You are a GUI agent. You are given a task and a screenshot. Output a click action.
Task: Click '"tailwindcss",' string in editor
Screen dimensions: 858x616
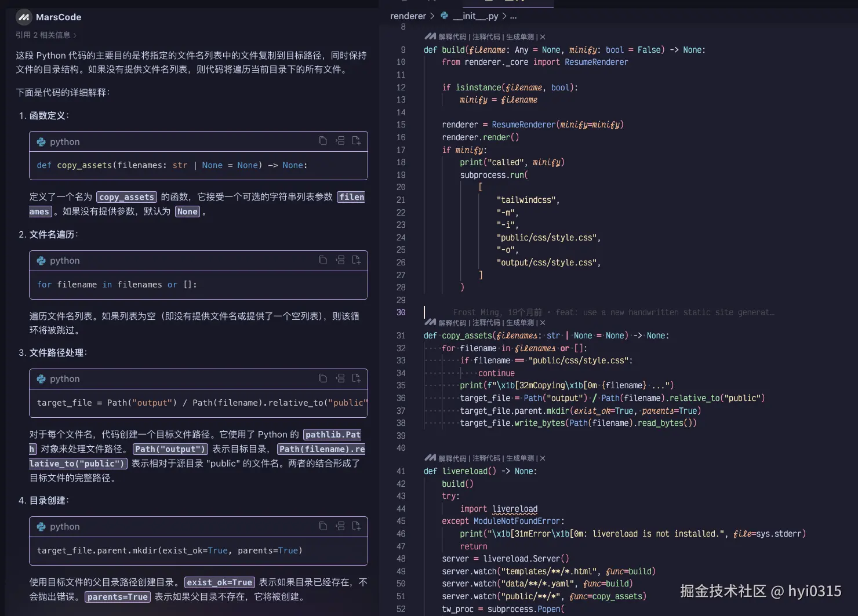[528, 200]
